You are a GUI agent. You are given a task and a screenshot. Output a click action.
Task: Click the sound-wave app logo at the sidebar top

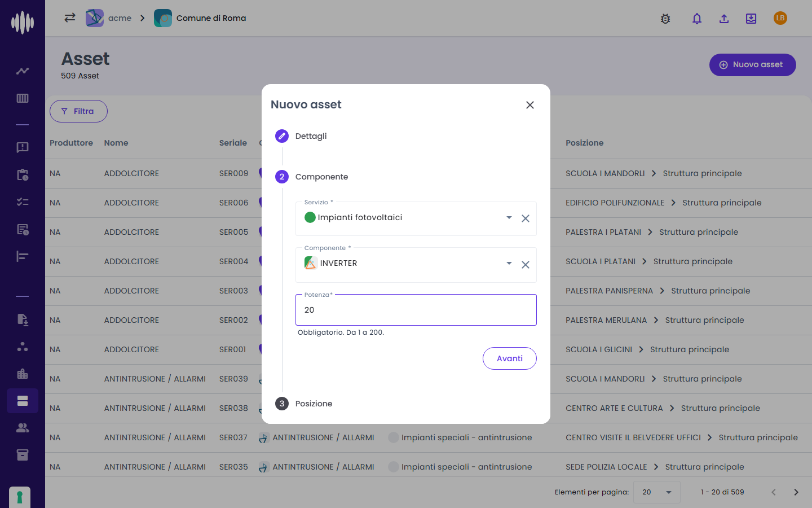tap(23, 23)
